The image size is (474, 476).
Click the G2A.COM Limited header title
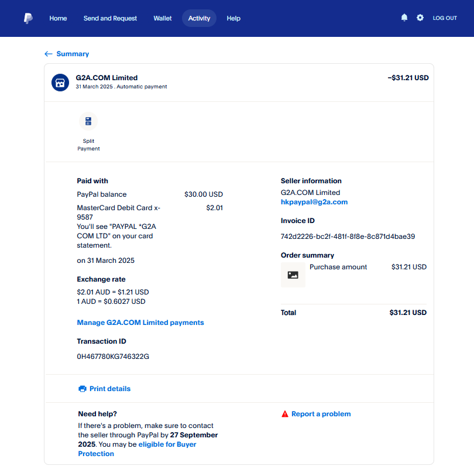(x=107, y=78)
